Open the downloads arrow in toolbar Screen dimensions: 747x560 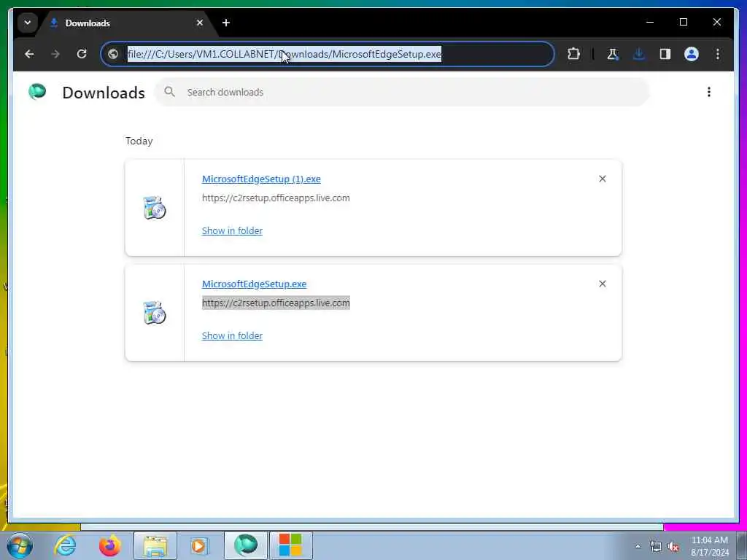(639, 54)
